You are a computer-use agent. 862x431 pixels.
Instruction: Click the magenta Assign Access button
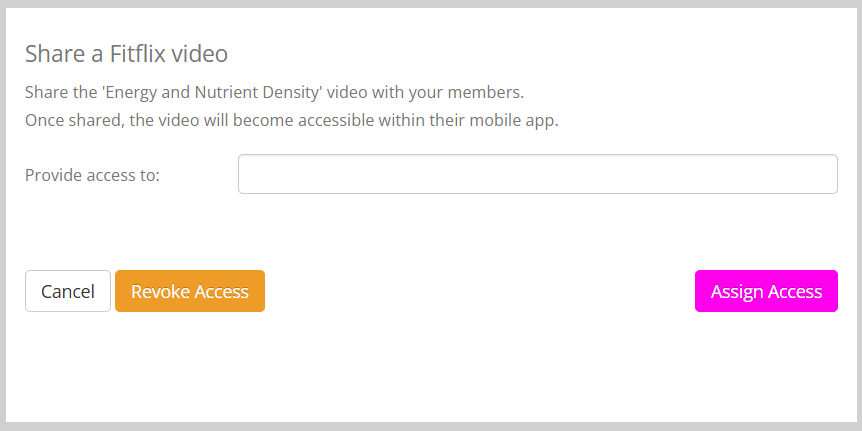[766, 291]
